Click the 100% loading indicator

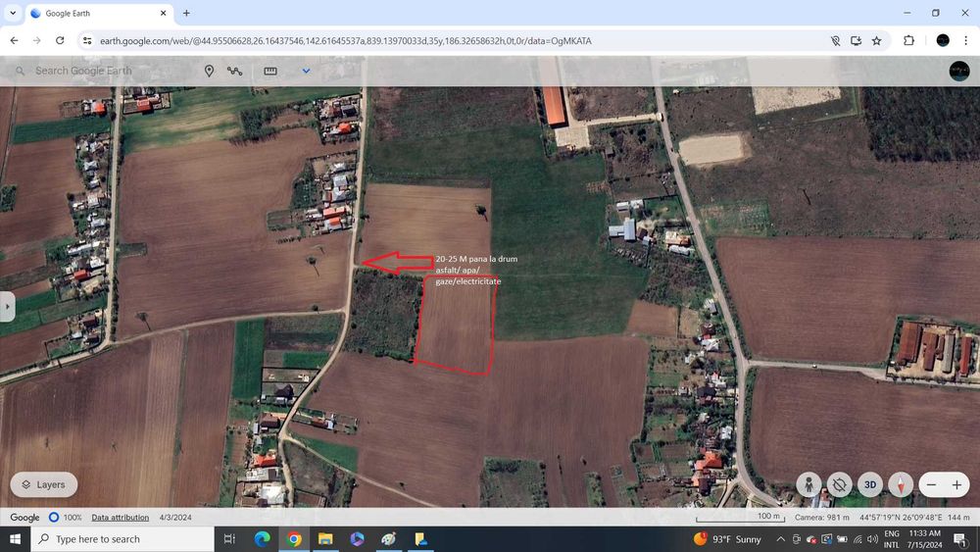click(x=66, y=518)
